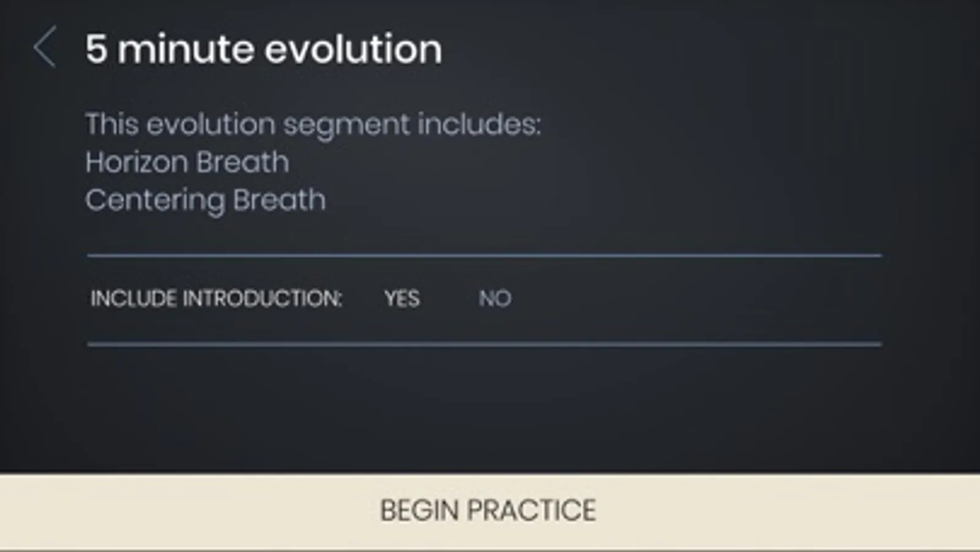Click 'This evolution segment includes:' text
The width and height of the screenshot is (980, 552).
coord(313,125)
